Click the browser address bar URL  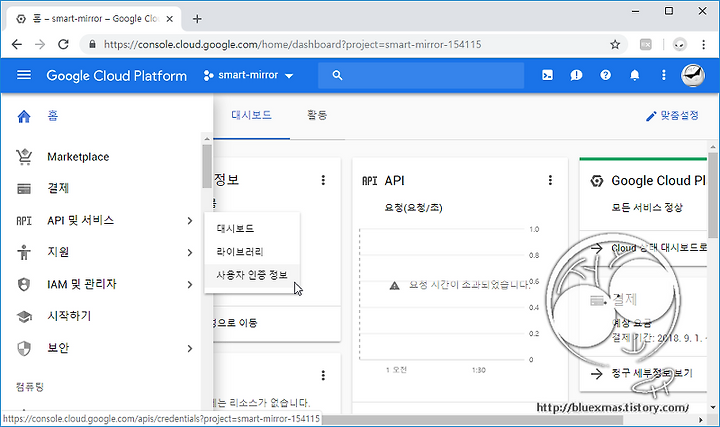point(292,45)
